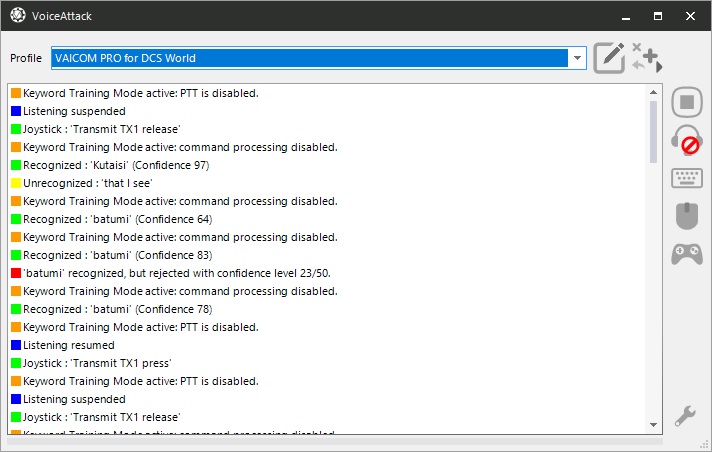Toggle listening with the headset icon
Viewport: 712px width, 452px height.
point(687,140)
